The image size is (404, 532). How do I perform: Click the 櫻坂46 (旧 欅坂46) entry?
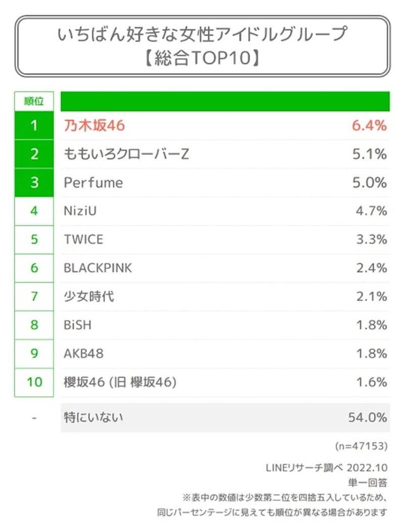(120, 382)
